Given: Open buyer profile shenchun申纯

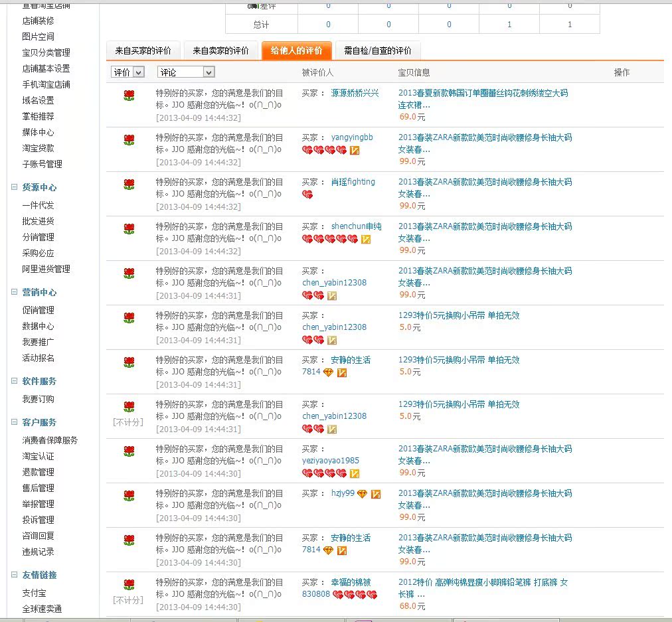Looking at the screenshot, I should pyautogui.click(x=356, y=226).
